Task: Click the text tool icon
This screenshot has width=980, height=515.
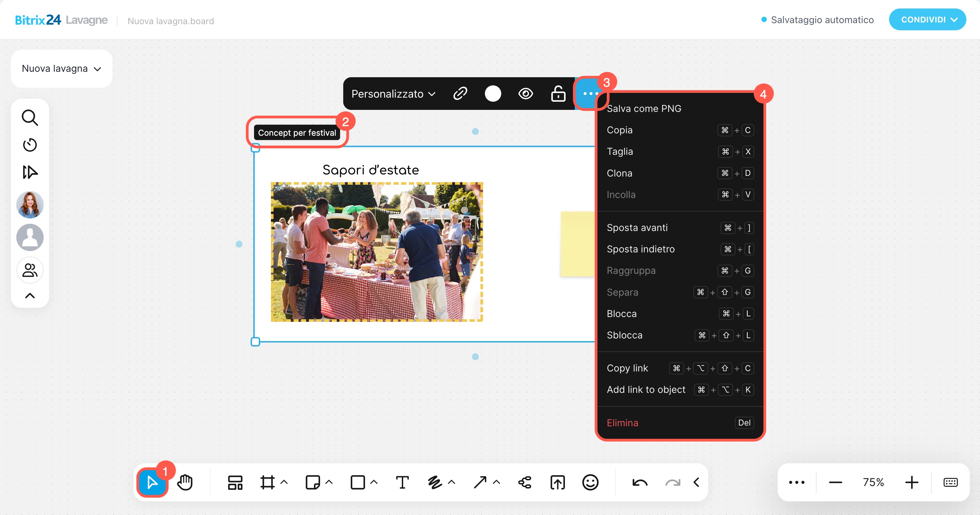Action: [402, 482]
